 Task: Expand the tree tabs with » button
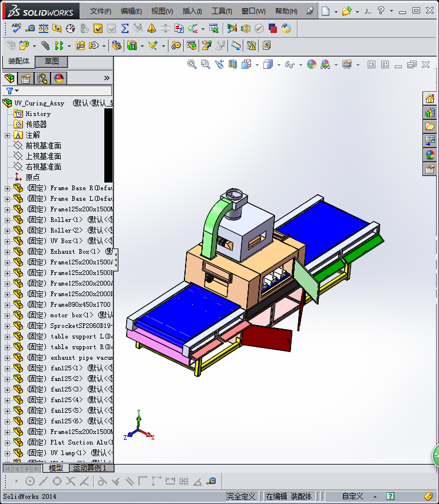coord(107,78)
